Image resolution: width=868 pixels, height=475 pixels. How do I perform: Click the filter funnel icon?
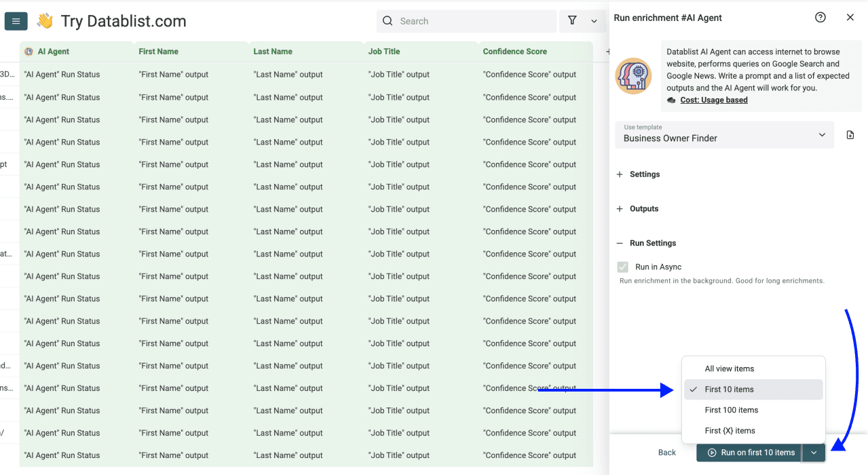pyautogui.click(x=572, y=21)
